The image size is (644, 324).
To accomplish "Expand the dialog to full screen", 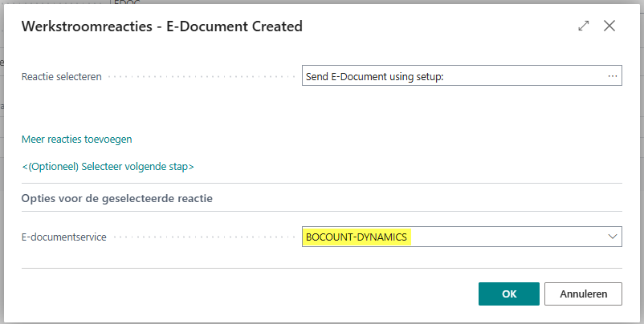I will [x=584, y=26].
